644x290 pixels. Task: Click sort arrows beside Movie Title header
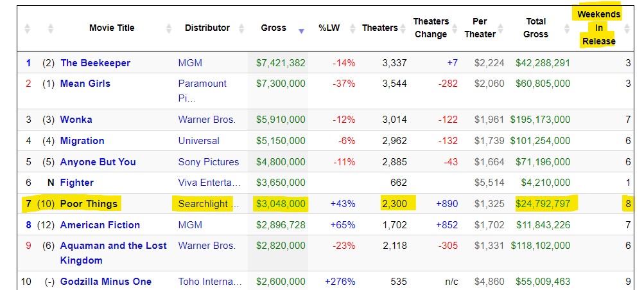pos(169,28)
